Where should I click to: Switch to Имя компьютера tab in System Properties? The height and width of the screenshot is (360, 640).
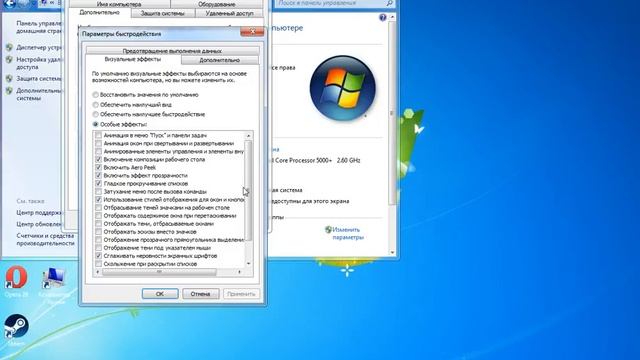[x=119, y=4]
